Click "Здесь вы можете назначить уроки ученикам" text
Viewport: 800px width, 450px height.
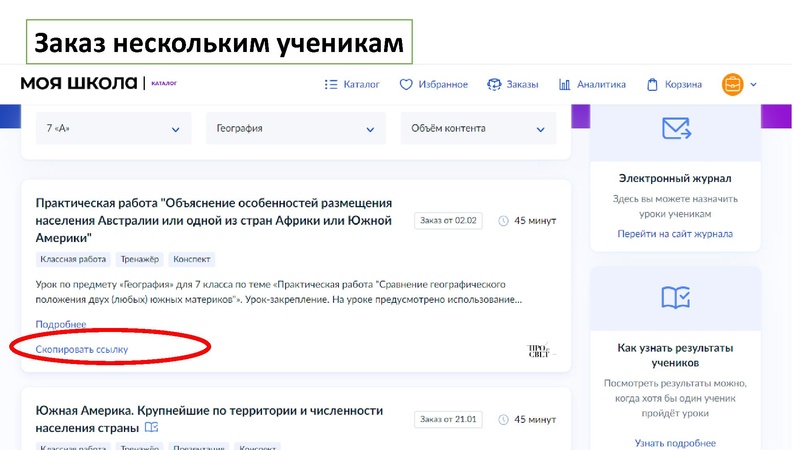(675, 206)
